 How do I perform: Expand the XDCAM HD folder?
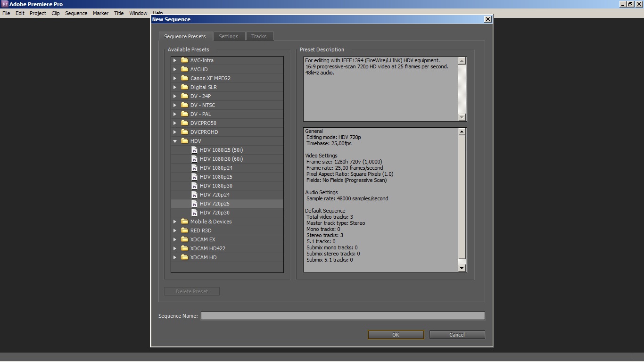[175, 257]
